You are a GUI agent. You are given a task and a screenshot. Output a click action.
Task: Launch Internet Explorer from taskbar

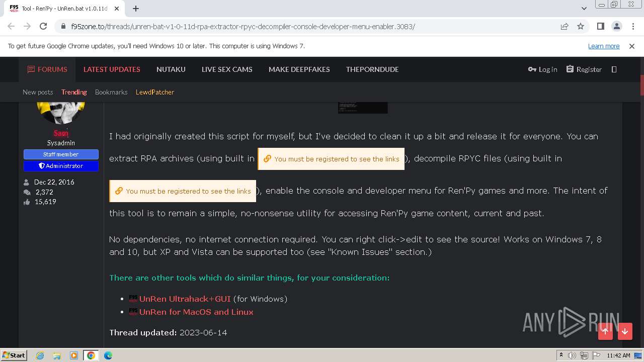[x=40, y=355]
